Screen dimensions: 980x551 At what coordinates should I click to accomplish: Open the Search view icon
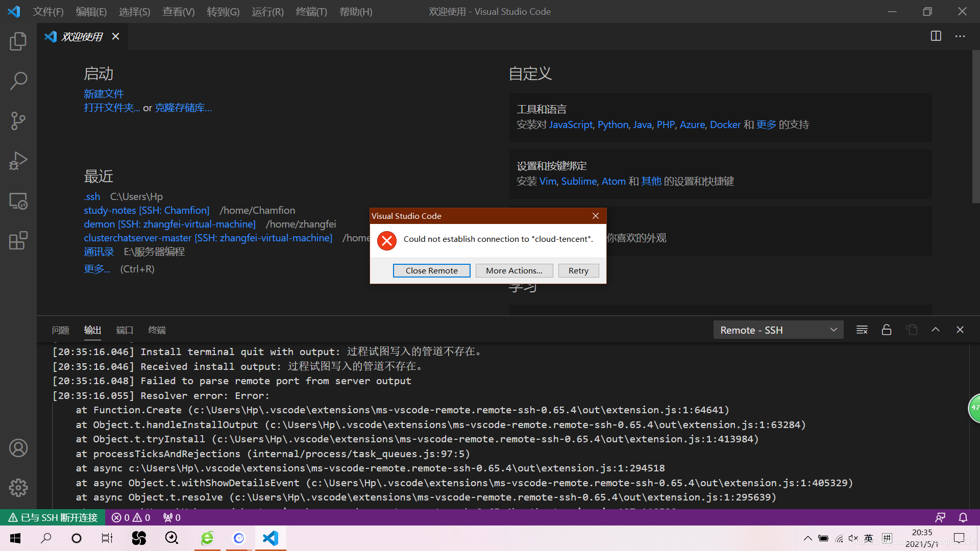coord(18,81)
